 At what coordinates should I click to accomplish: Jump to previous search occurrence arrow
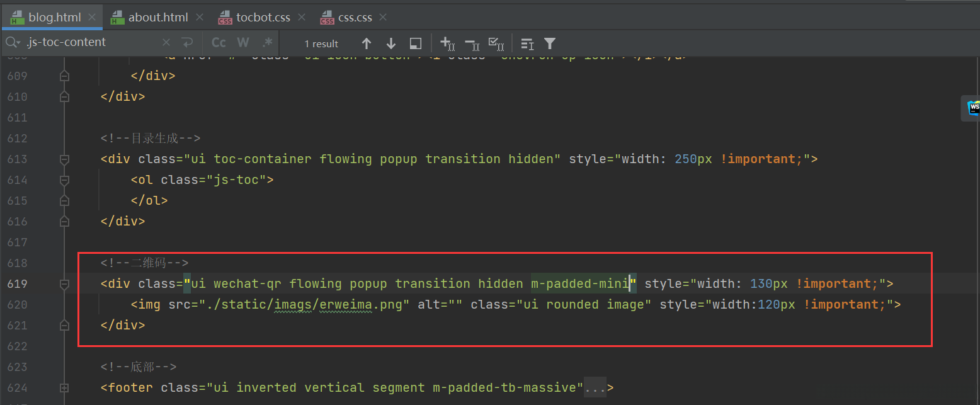click(x=367, y=43)
